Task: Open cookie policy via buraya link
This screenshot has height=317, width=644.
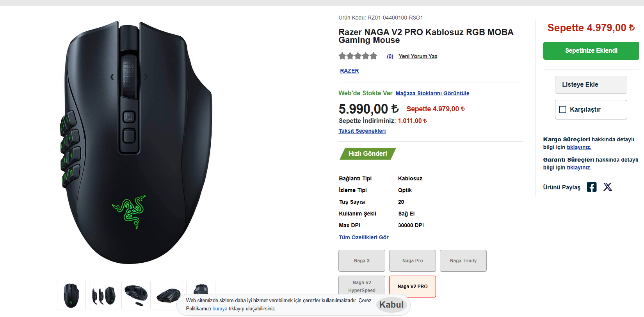Action: pyautogui.click(x=220, y=309)
